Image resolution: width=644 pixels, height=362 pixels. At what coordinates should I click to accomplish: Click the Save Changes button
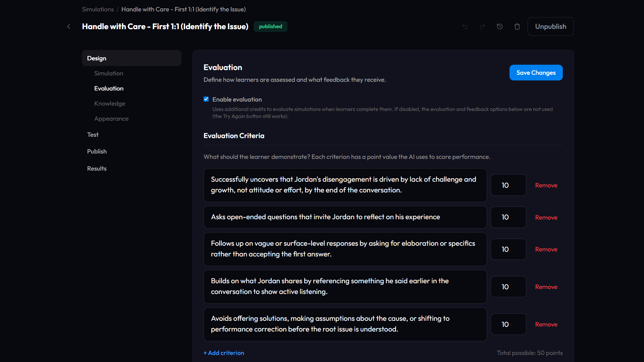536,73
